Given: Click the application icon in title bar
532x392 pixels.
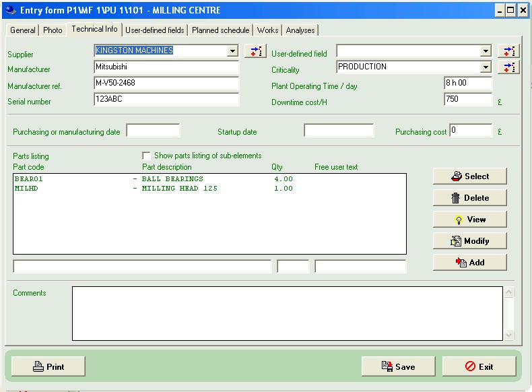Looking at the screenshot, I should pyautogui.click(x=11, y=10).
